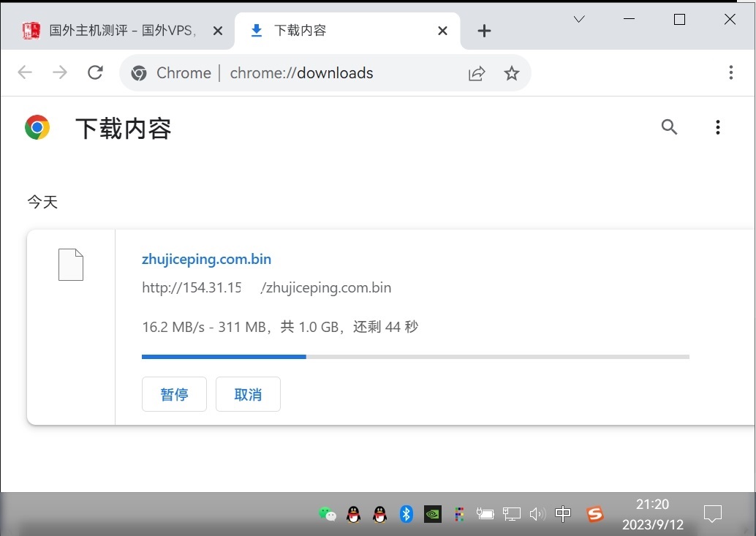Image resolution: width=756 pixels, height=536 pixels.
Task: Click the share page icon in address bar
Action: [477, 73]
